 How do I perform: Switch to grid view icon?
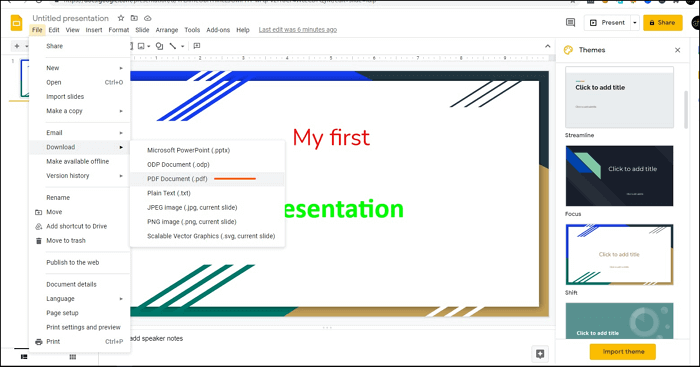click(x=73, y=357)
